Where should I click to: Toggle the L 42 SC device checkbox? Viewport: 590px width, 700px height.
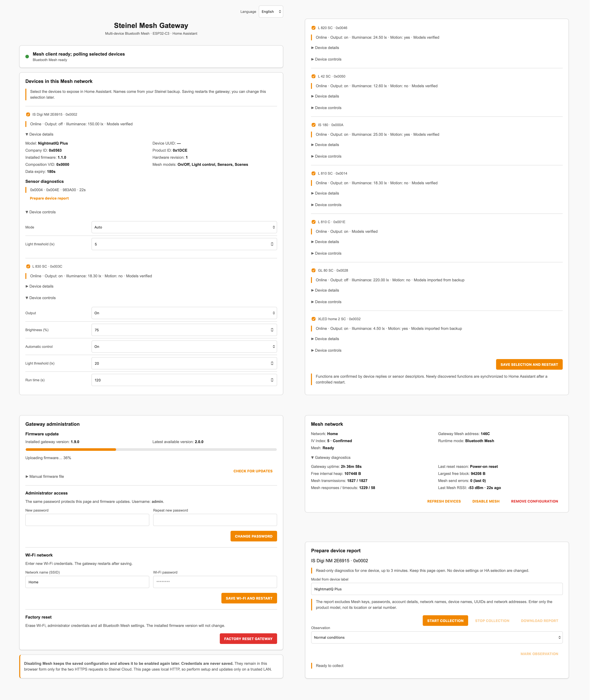(313, 76)
